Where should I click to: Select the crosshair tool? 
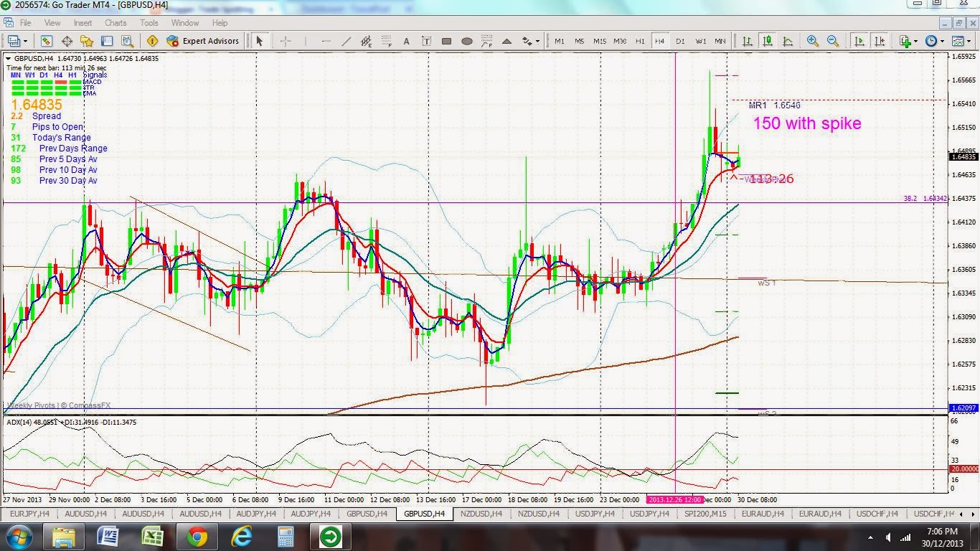tap(285, 41)
